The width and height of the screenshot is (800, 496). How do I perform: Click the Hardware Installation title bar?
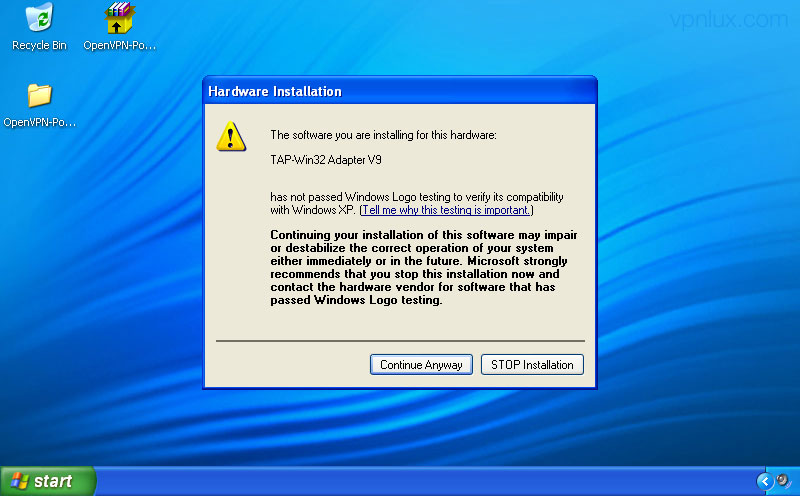point(399,91)
